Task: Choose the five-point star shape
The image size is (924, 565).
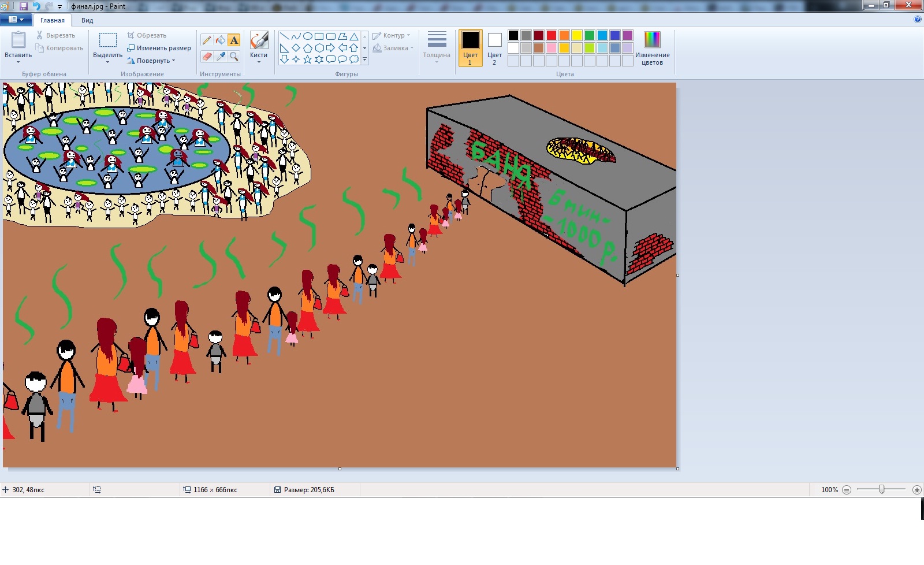Action: 307,60
